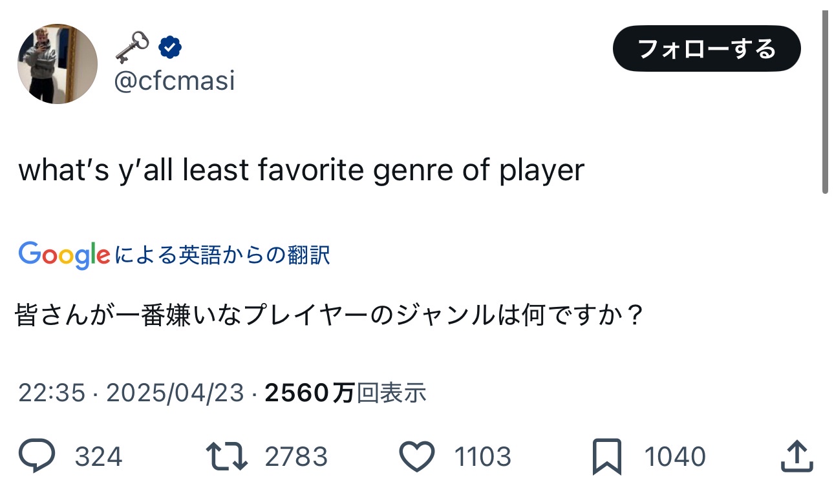Like the post with the heart icon
The image size is (834, 504).
pos(417,457)
